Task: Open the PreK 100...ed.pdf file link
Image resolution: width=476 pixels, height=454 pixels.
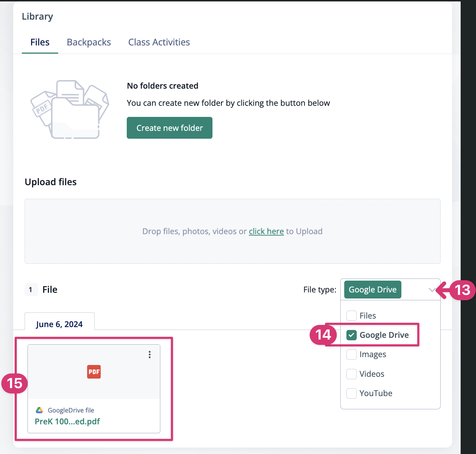Action: pos(67,421)
